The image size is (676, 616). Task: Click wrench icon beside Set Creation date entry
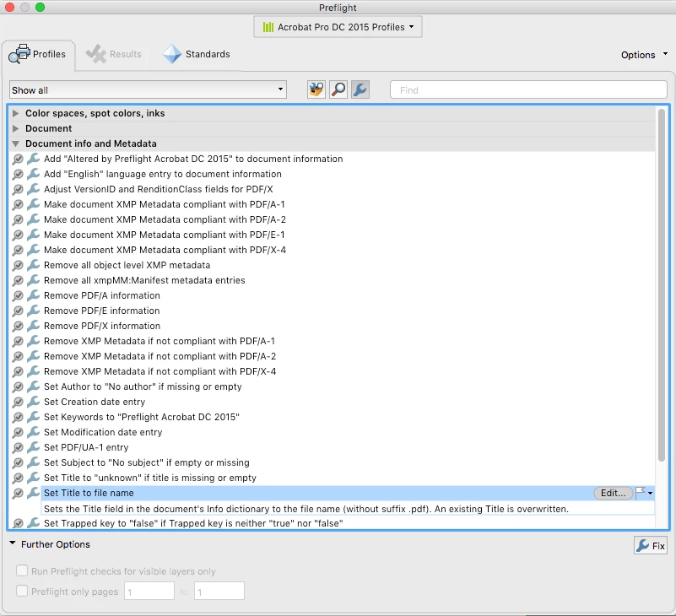pos(33,402)
